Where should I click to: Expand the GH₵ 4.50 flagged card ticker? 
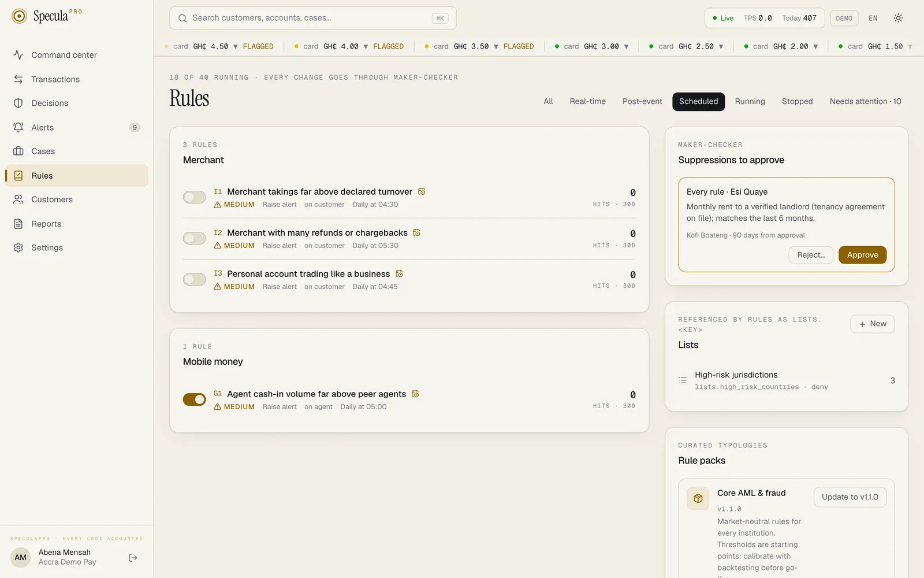(235, 46)
